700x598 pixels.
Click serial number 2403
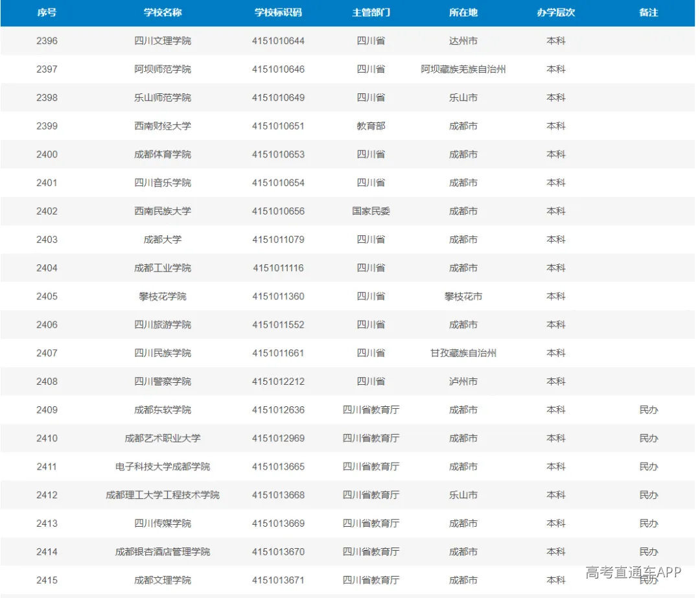coord(47,240)
